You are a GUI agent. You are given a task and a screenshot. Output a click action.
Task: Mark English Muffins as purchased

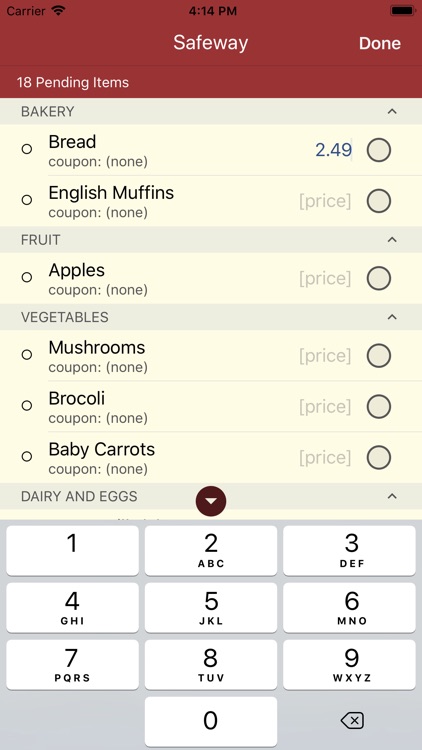pos(379,201)
